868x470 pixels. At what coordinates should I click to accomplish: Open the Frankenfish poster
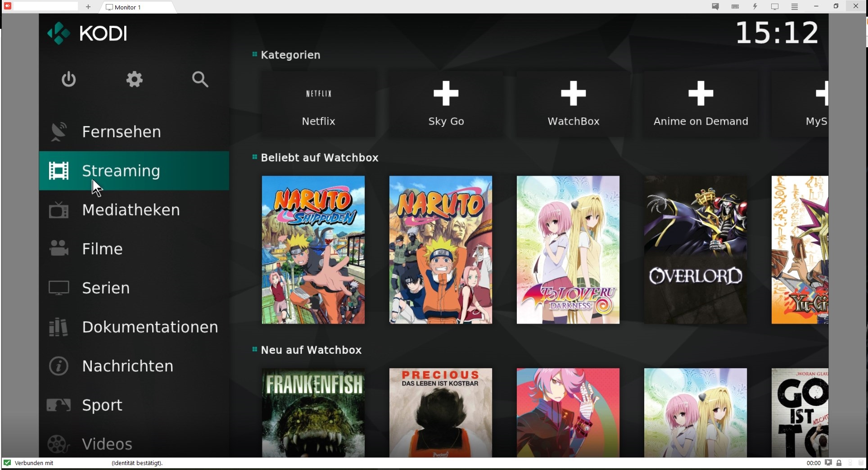pos(313,413)
